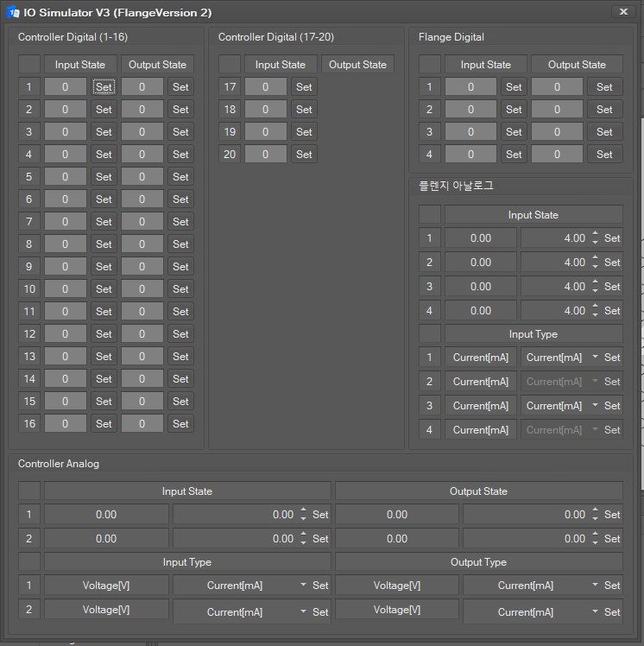Screen dimensions: 644x646
Task: Click Set for Flange Digital output 3
Action: (x=604, y=132)
